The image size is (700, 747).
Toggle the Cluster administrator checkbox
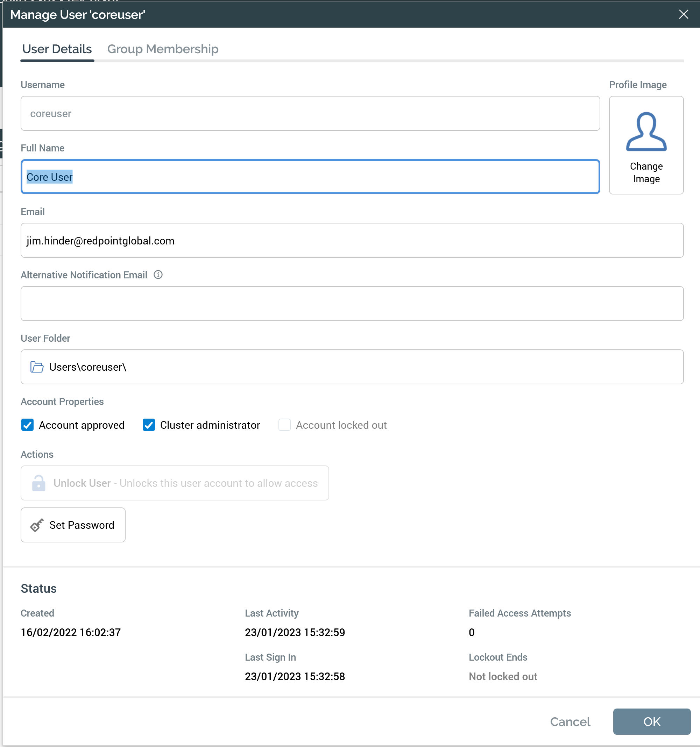point(149,425)
